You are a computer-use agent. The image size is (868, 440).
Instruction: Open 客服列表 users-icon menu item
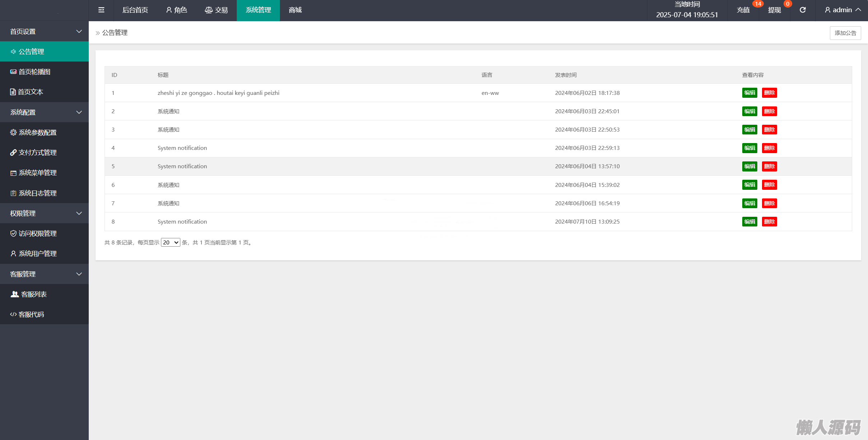(x=33, y=294)
